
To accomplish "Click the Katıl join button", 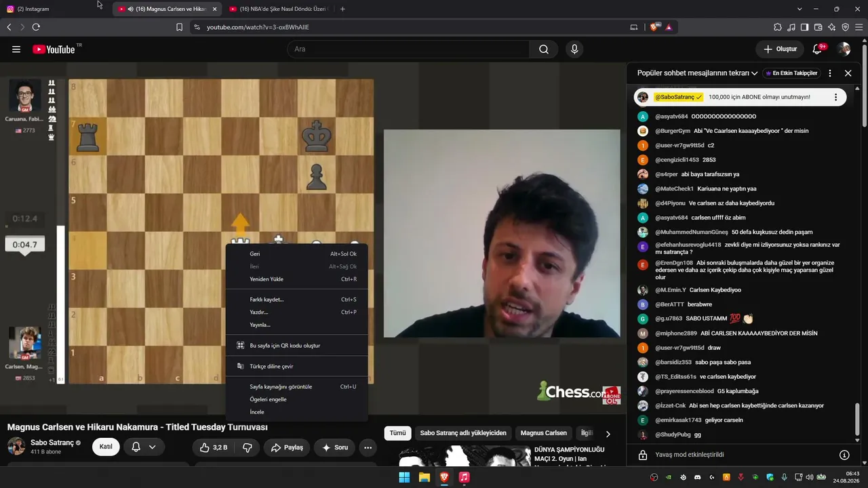I will (x=106, y=447).
